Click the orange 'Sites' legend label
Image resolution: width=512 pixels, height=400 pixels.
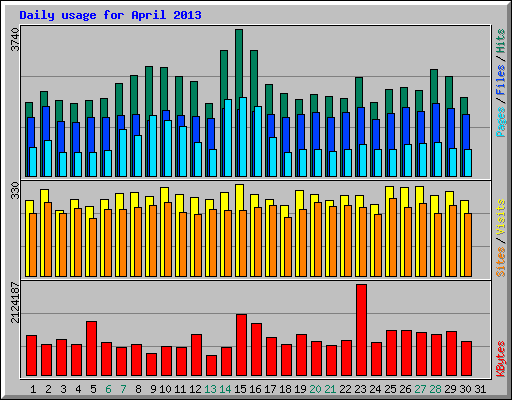pyautogui.click(x=500, y=262)
